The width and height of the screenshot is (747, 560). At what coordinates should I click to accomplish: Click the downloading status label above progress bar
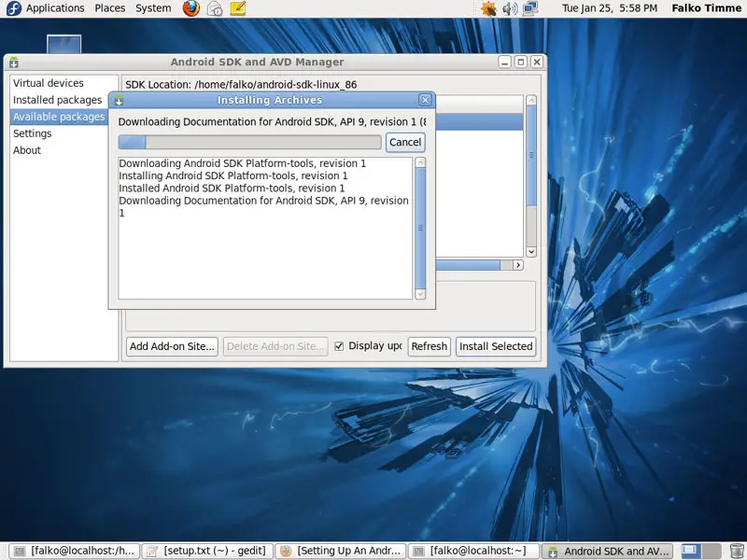[x=273, y=122]
